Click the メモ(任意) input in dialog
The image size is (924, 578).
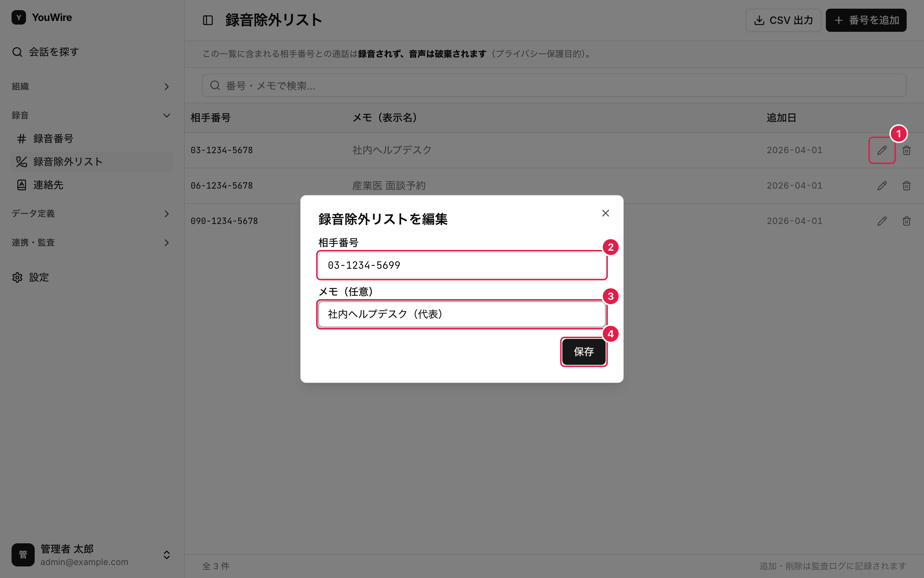tap(462, 314)
